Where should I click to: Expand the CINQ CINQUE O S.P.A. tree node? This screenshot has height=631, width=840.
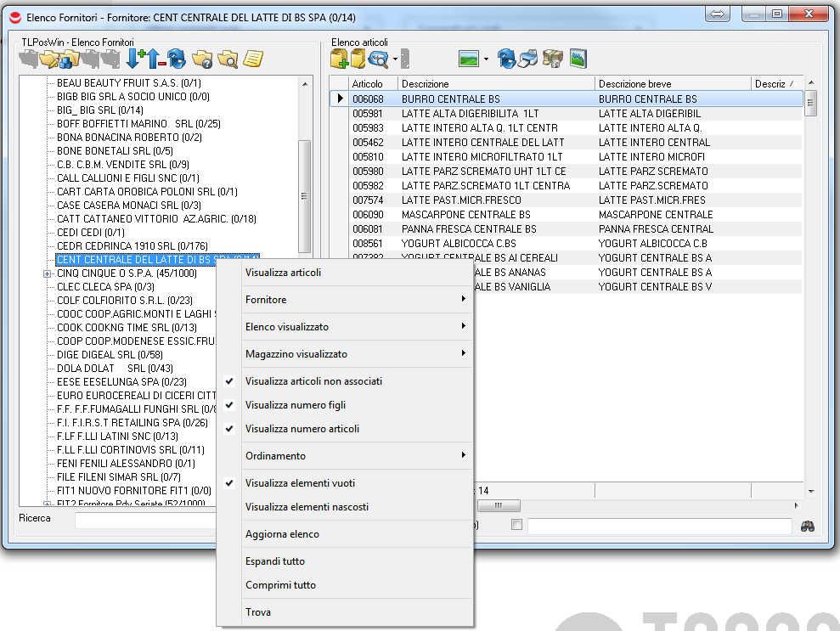coord(47,273)
